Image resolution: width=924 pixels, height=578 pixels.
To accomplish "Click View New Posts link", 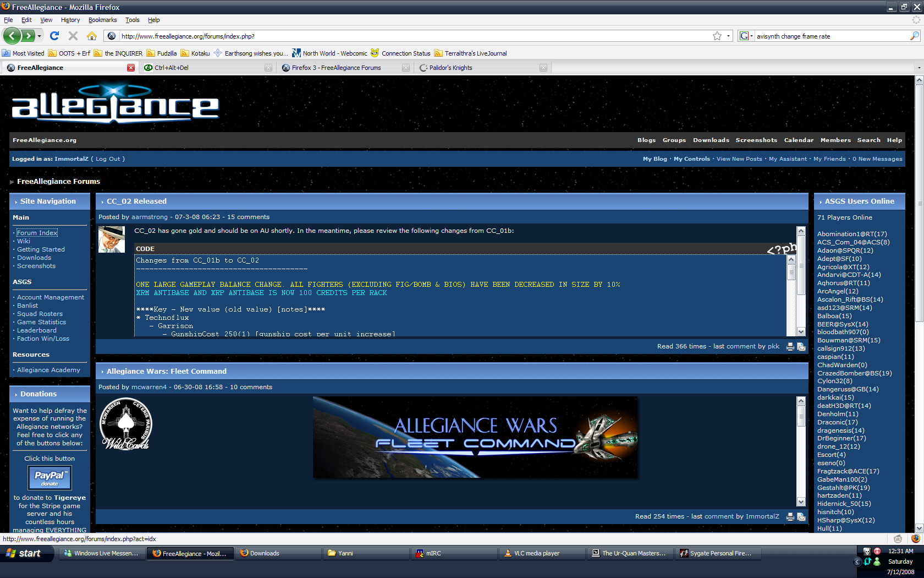I will (x=739, y=159).
